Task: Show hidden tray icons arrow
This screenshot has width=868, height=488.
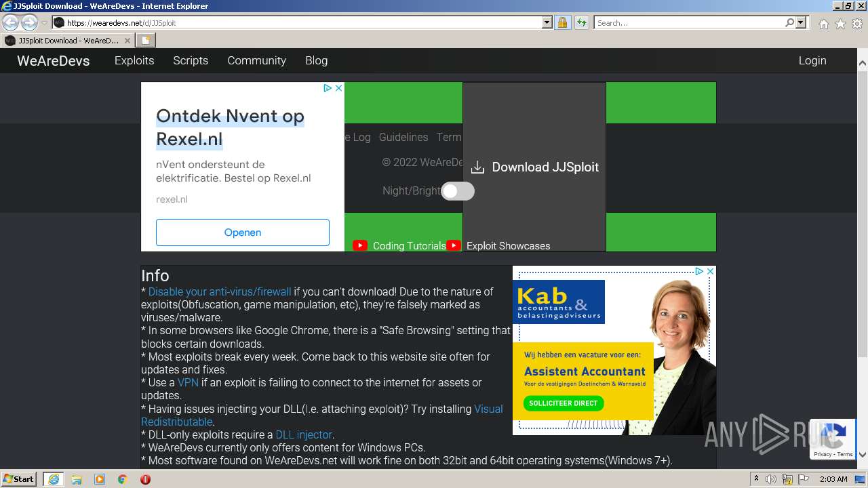Action: [756, 479]
